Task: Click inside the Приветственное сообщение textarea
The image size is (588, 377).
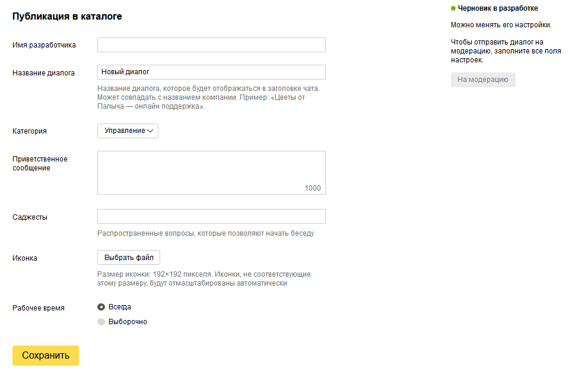Action: tap(211, 173)
